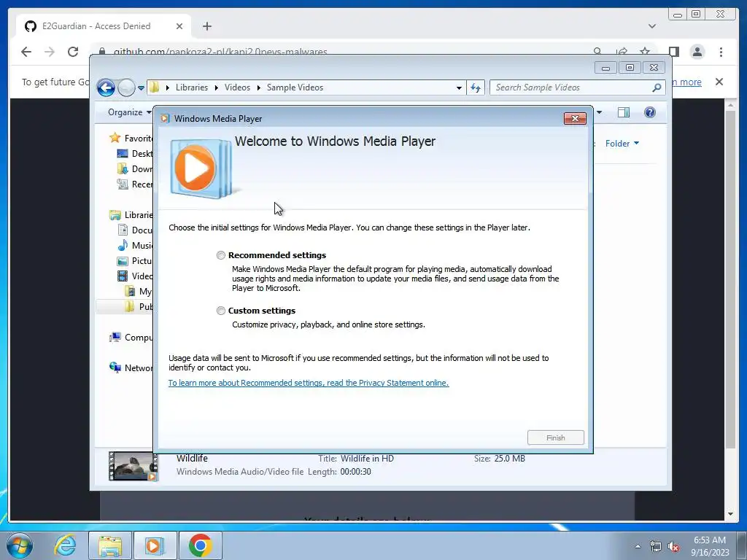This screenshot has height=560, width=747.
Task: Open the Privacy Statement online link
Action: pyautogui.click(x=309, y=383)
